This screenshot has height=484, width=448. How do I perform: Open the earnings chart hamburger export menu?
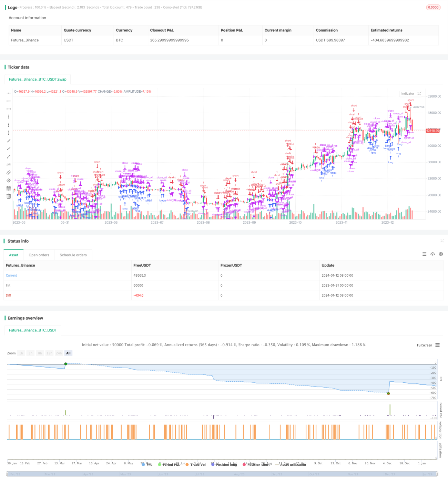pos(438,345)
